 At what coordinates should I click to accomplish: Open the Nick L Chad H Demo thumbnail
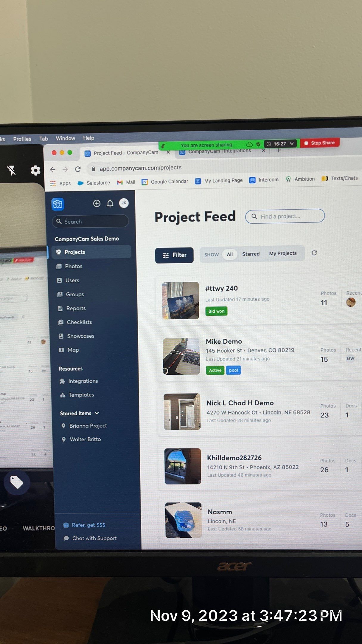(182, 412)
